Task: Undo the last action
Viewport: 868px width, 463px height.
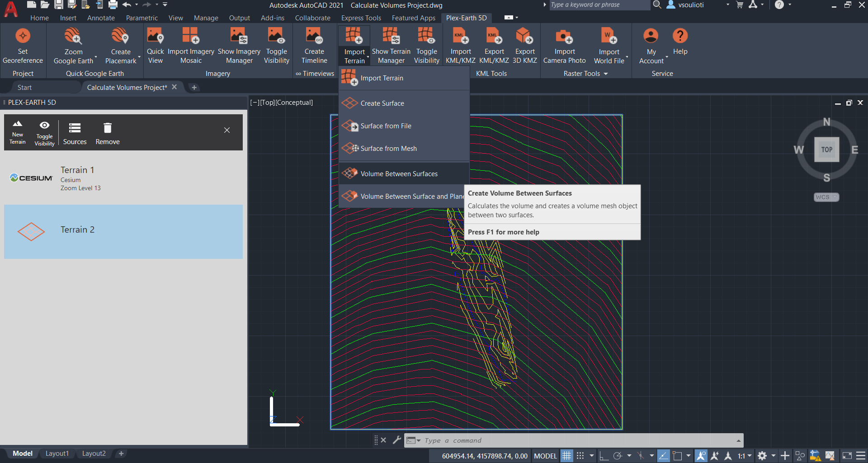Action: (x=127, y=5)
